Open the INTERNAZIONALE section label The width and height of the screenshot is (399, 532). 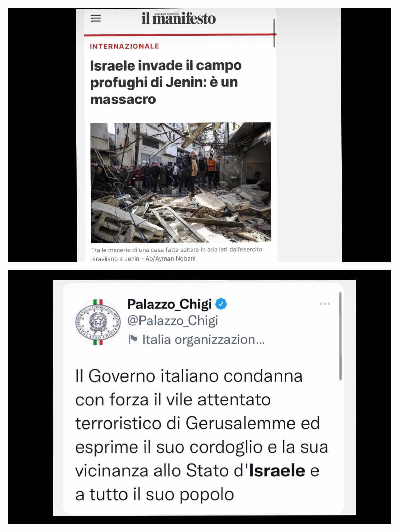tap(124, 46)
